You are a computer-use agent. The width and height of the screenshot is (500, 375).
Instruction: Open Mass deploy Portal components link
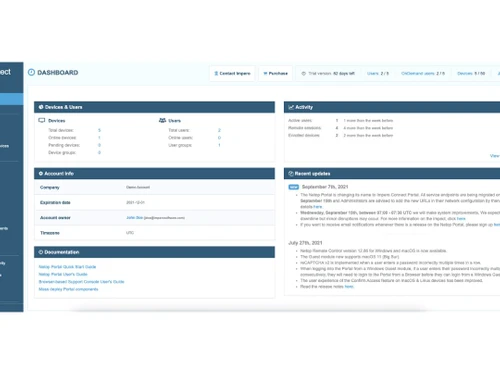[68, 289]
